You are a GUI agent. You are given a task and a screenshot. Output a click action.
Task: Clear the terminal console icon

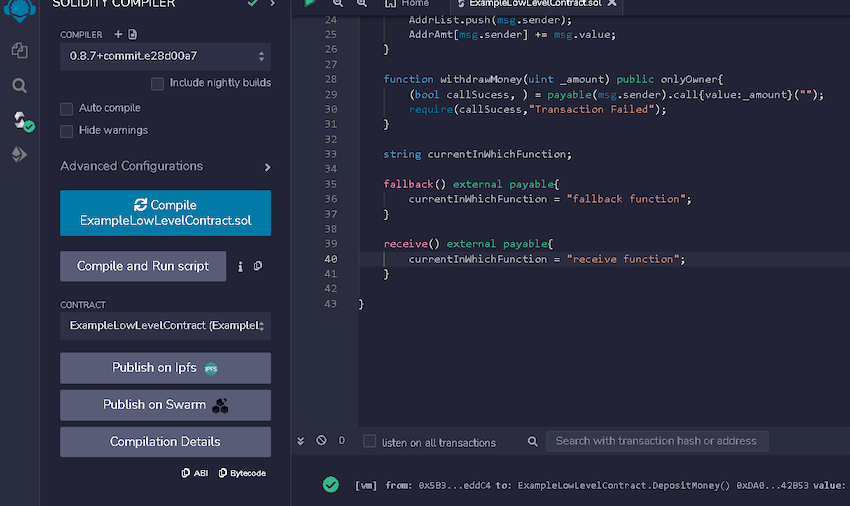tap(321, 440)
